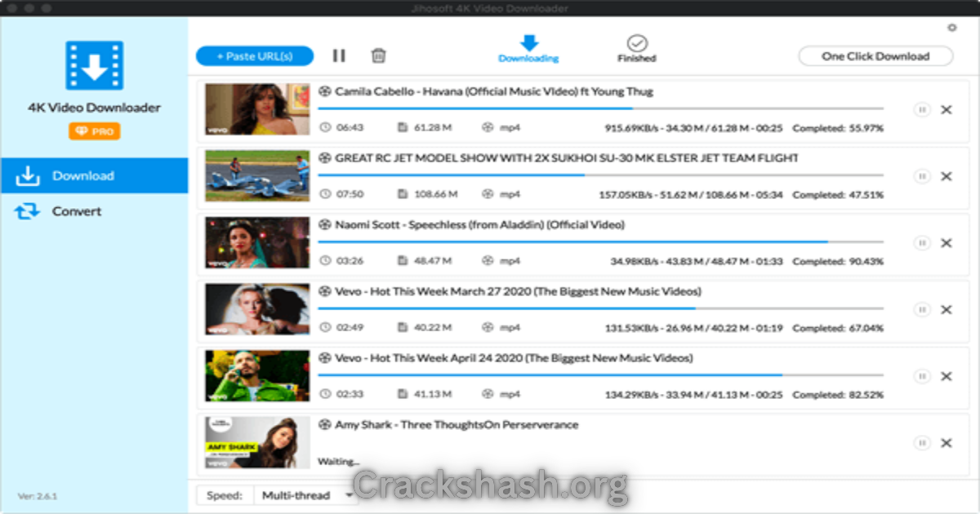Click the Hot This Week April 24 thumbnail
Screen dimensions: 980x514
point(257,376)
